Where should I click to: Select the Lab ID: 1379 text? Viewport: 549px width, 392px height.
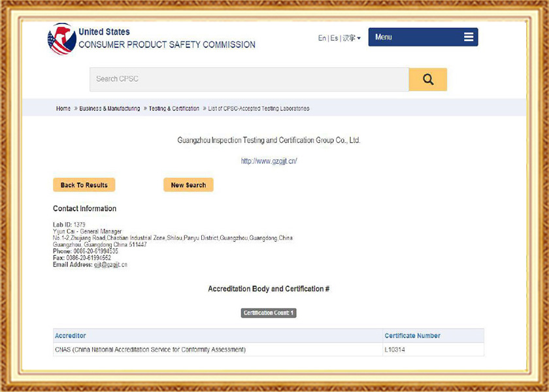pos(69,224)
